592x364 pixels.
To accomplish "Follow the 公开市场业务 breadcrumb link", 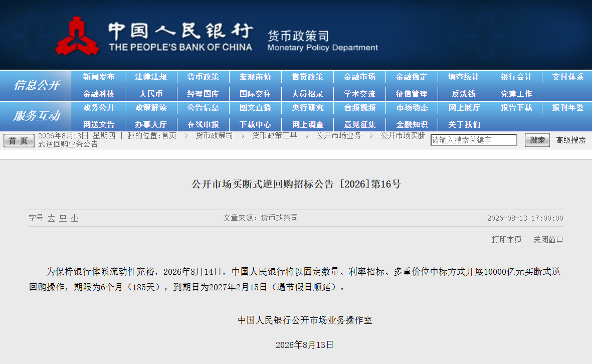I will pyautogui.click(x=339, y=135).
